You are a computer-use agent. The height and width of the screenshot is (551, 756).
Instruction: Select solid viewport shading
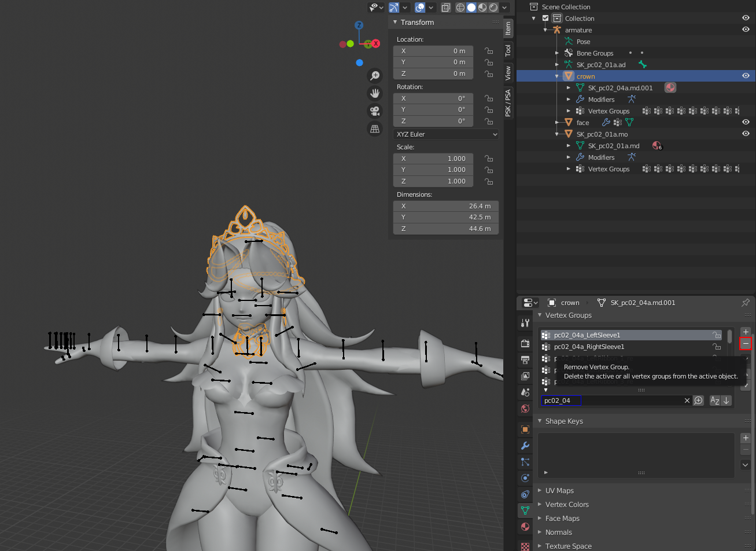click(471, 8)
